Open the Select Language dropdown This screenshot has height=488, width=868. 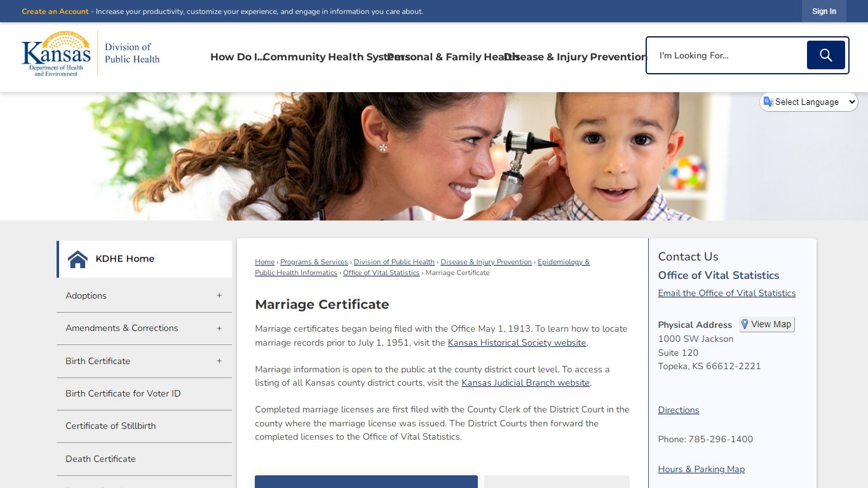tap(809, 102)
